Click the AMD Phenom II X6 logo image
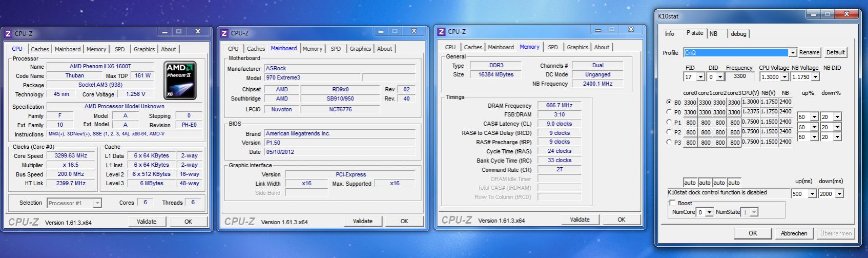The image size is (868, 258). coord(180,80)
